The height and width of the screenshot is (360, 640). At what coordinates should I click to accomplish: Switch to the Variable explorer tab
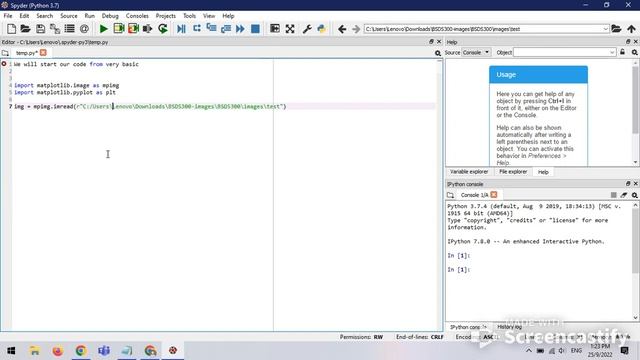(469, 172)
